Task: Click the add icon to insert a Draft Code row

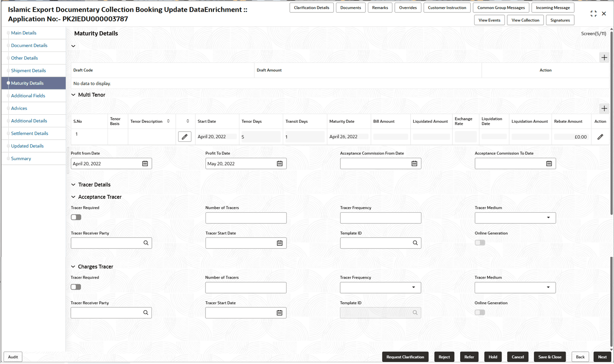Action: point(604,57)
